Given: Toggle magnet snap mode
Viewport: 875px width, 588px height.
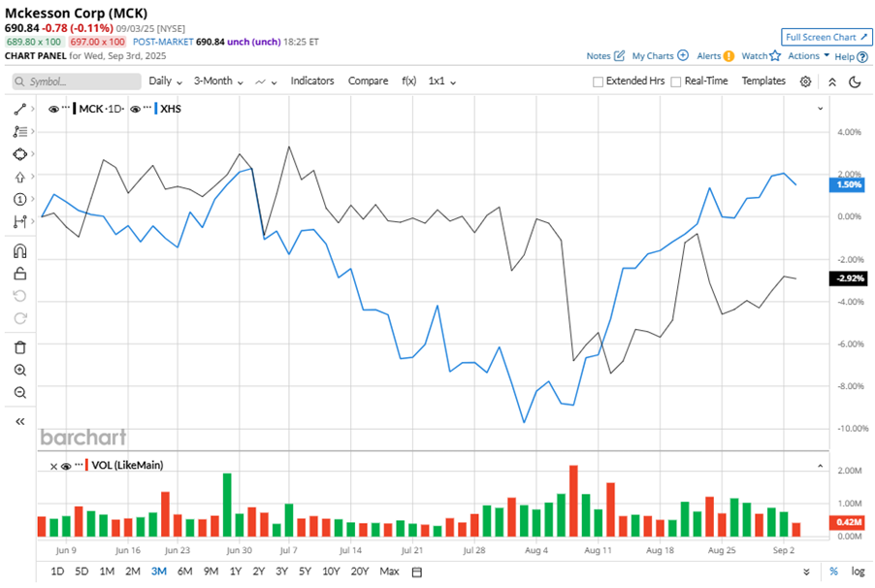Looking at the screenshot, I should [x=20, y=251].
